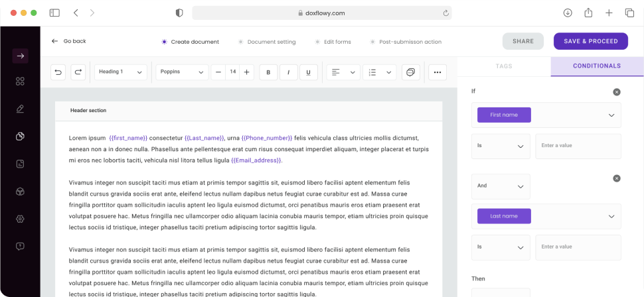The height and width of the screenshot is (297, 644).
Task: Open browser downloads icon
Action: click(568, 13)
